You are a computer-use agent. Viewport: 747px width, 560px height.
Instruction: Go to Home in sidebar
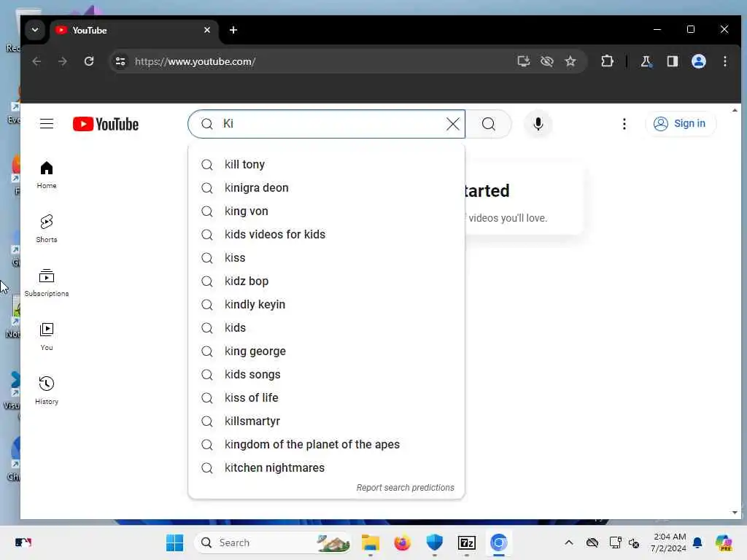pos(47,175)
